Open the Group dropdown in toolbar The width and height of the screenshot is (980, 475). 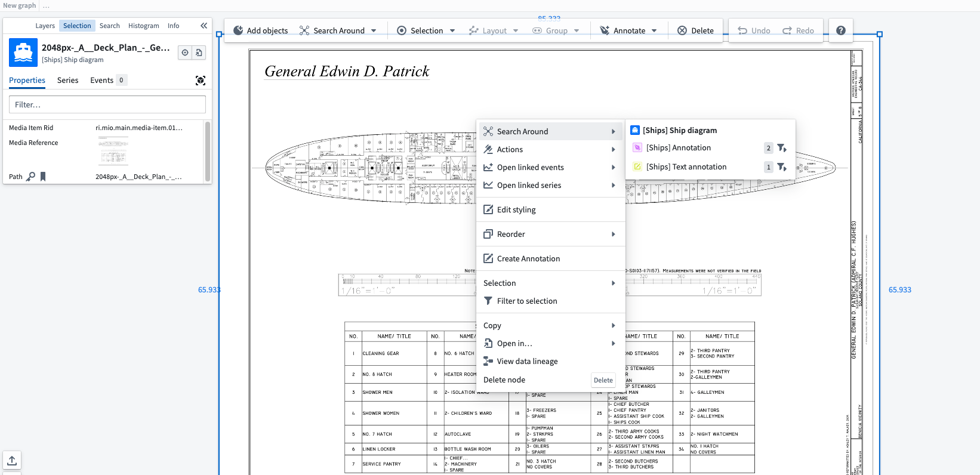(x=556, y=30)
